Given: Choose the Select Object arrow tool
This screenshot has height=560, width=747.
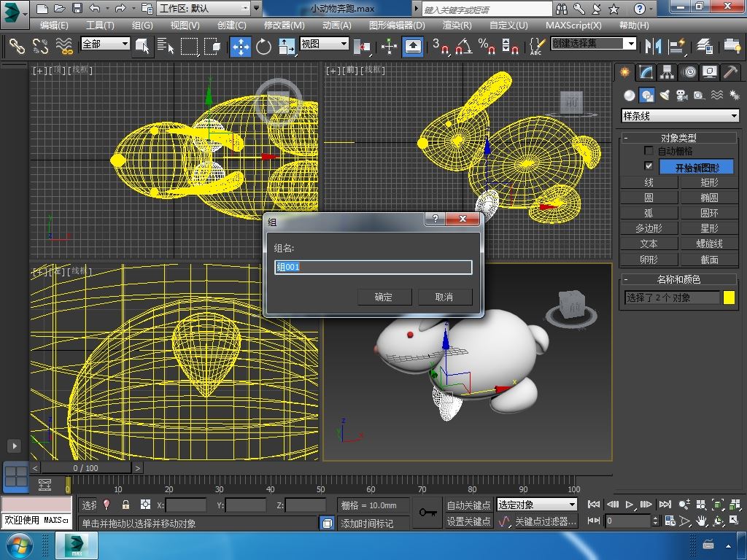Looking at the screenshot, I should pyautogui.click(x=142, y=46).
